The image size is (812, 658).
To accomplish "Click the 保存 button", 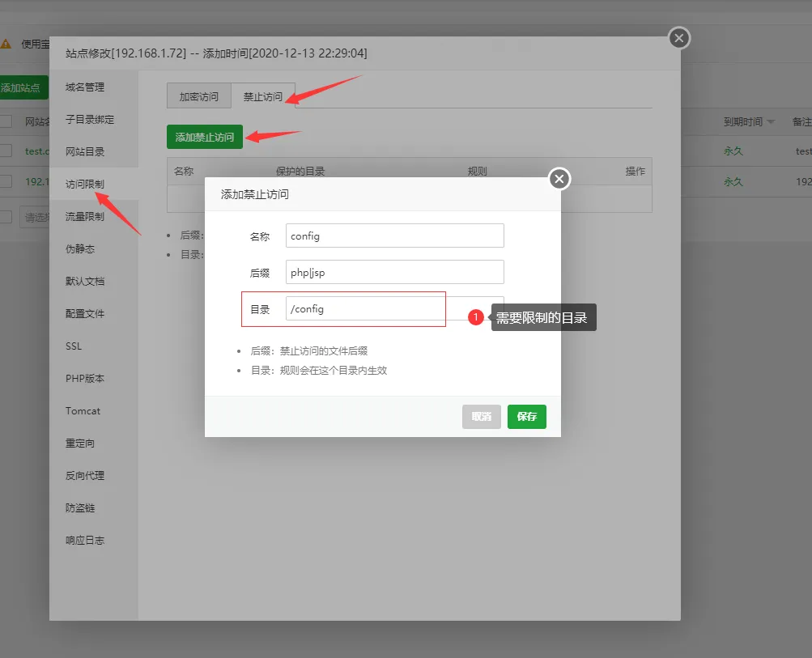I will click(x=526, y=417).
